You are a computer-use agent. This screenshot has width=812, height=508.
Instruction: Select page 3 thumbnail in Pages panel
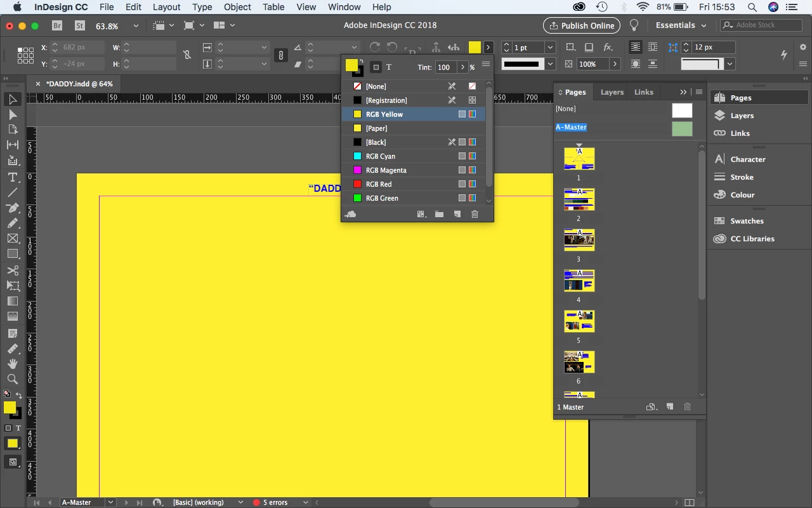pos(579,240)
